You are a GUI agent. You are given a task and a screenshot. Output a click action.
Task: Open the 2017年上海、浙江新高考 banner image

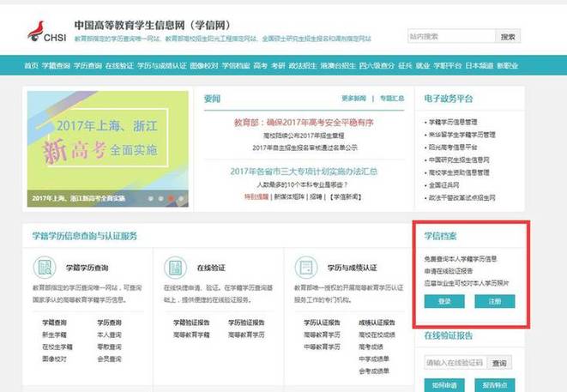[x=108, y=148]
